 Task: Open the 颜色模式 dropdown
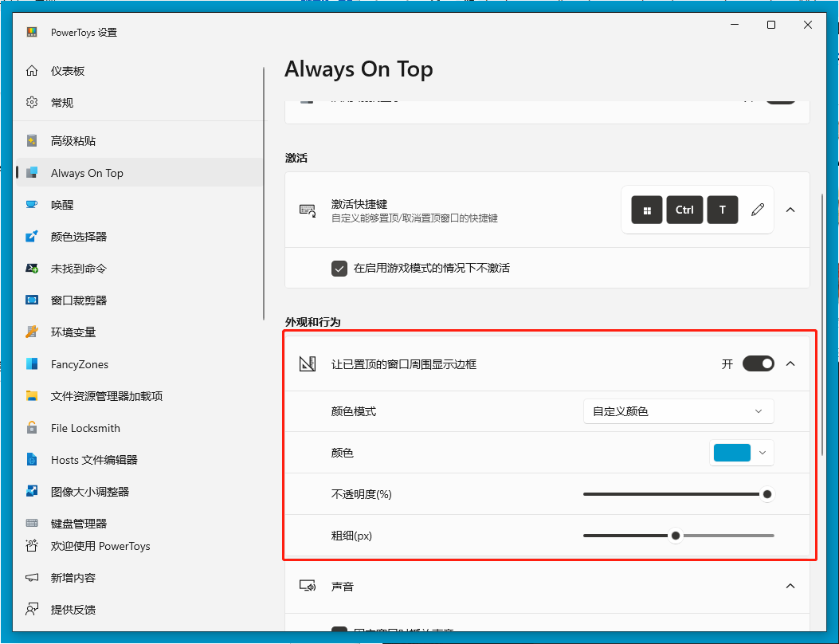(678, 411)
